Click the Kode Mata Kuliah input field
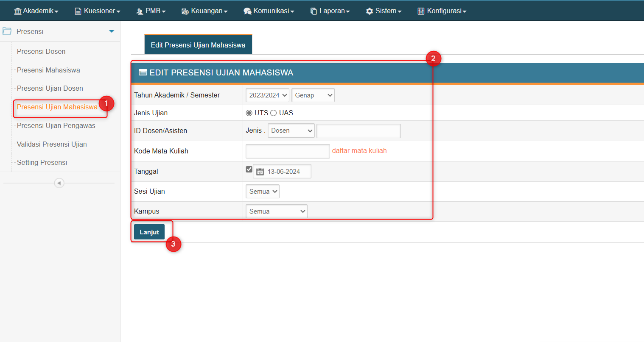The height and width of the screenshot is (342, 644). click(288, 151)
